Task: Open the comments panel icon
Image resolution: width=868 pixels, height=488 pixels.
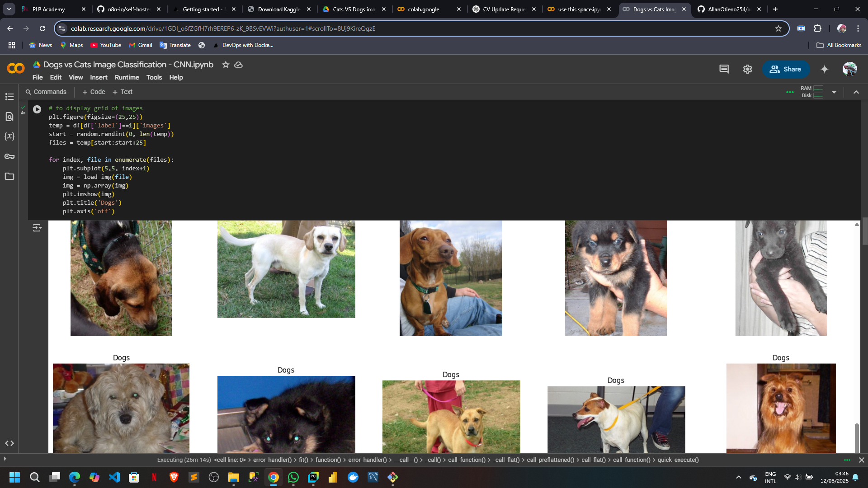Action: tap(724, 69)
